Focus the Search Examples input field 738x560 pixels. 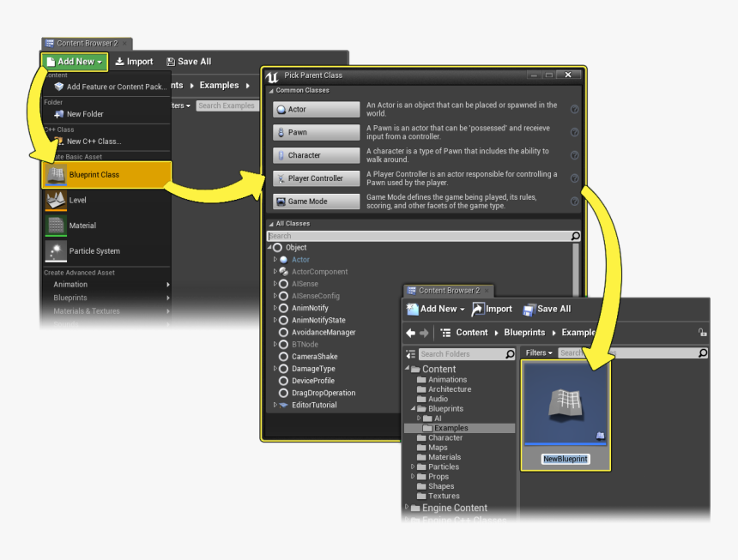pos(227,105)
